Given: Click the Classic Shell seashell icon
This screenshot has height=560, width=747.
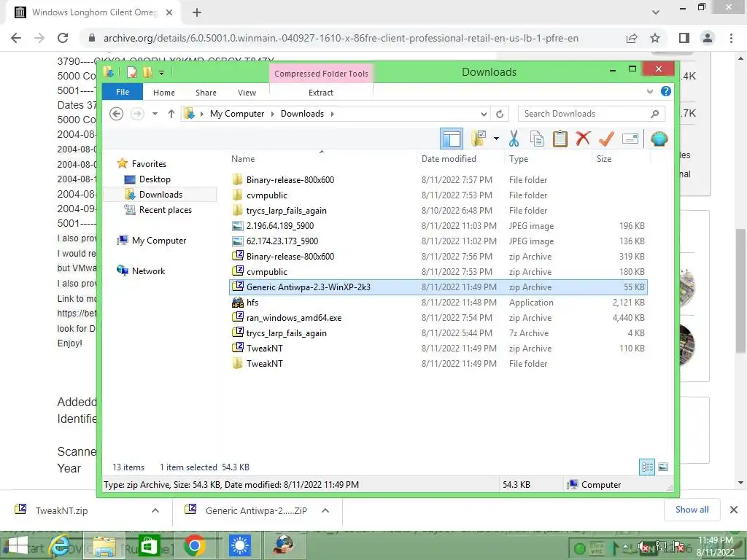Looking at the screenshot, I should click(x=659, y=139).
